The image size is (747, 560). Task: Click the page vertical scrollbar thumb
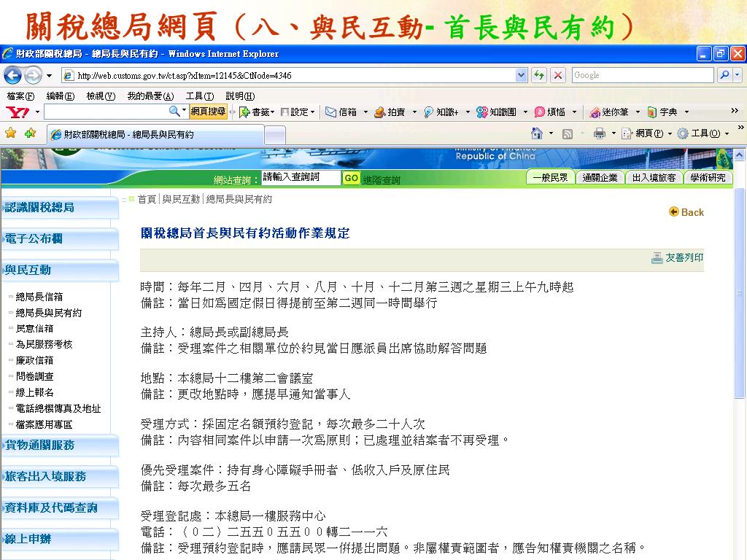tap(739, 293)
